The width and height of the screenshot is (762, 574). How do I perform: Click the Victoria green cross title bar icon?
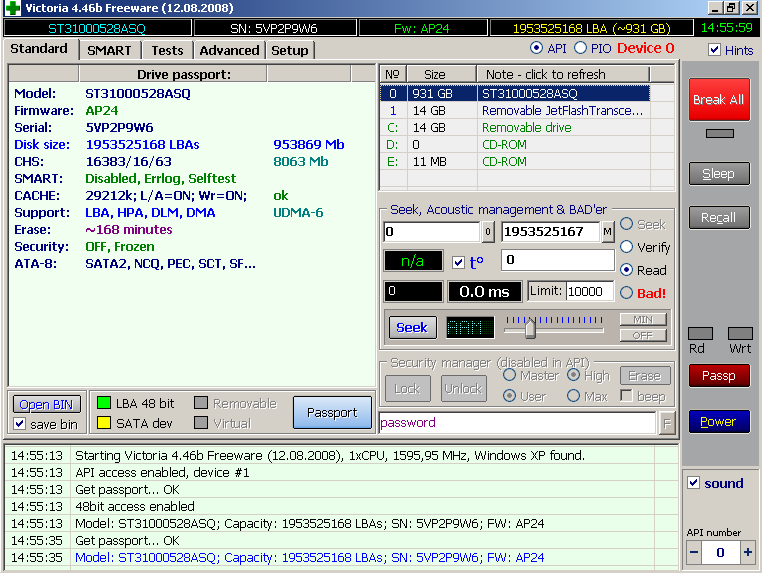[12, 8]
